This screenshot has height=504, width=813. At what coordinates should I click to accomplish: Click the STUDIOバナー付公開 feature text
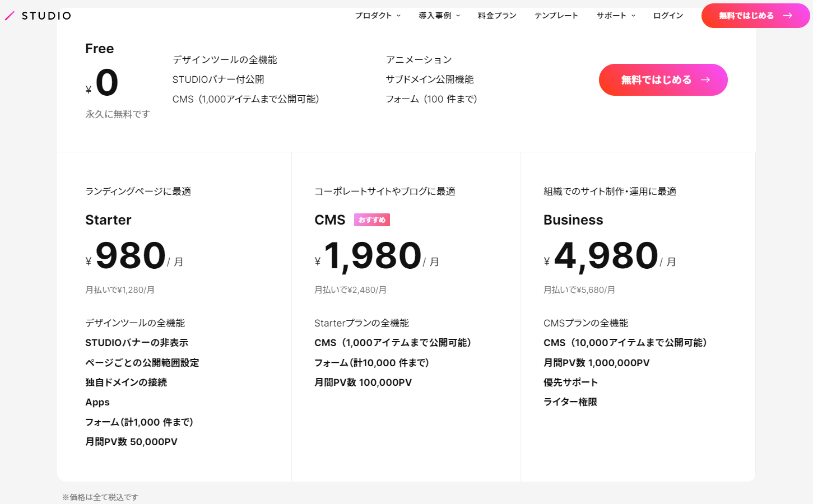pyautogui.click(x=218, y=80)
